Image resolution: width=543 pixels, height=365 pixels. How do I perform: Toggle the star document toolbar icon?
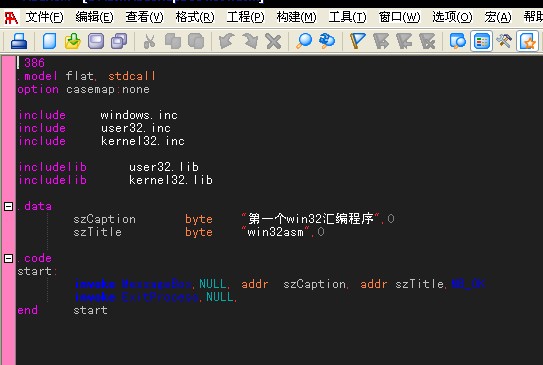point(527,41)
